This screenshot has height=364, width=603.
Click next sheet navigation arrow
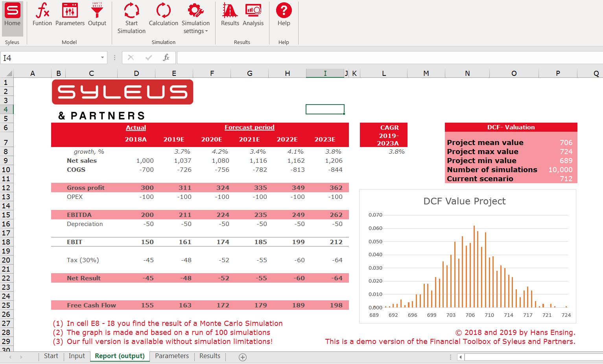tap(21, 357)
